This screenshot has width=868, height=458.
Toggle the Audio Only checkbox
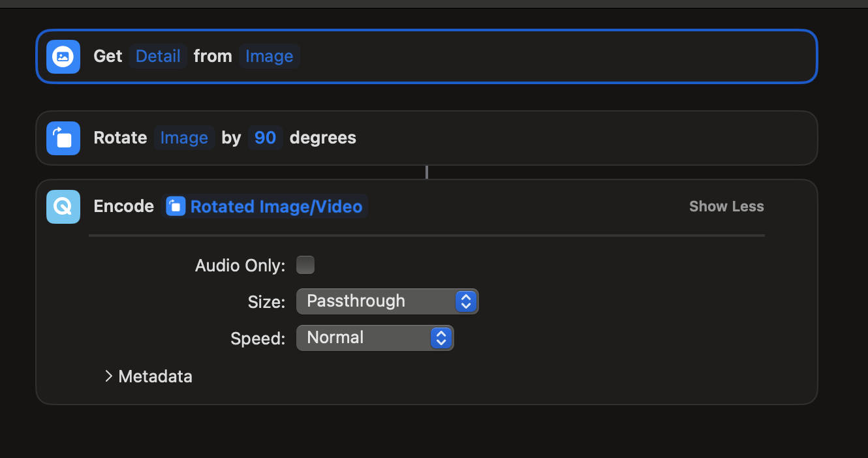(x=305, y=265)
